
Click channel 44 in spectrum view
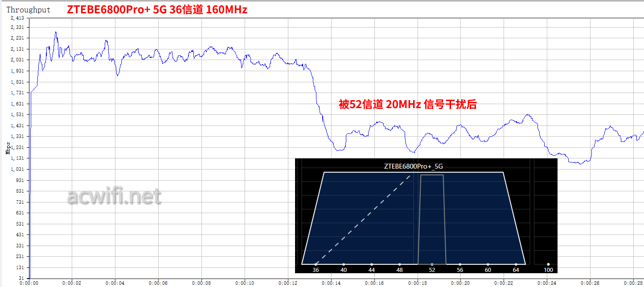coord(372,269)
